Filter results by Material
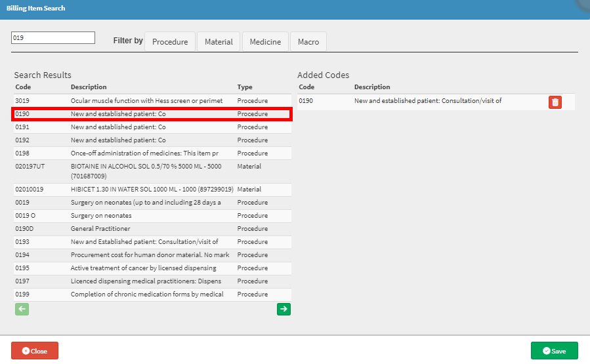 point(219,41)
